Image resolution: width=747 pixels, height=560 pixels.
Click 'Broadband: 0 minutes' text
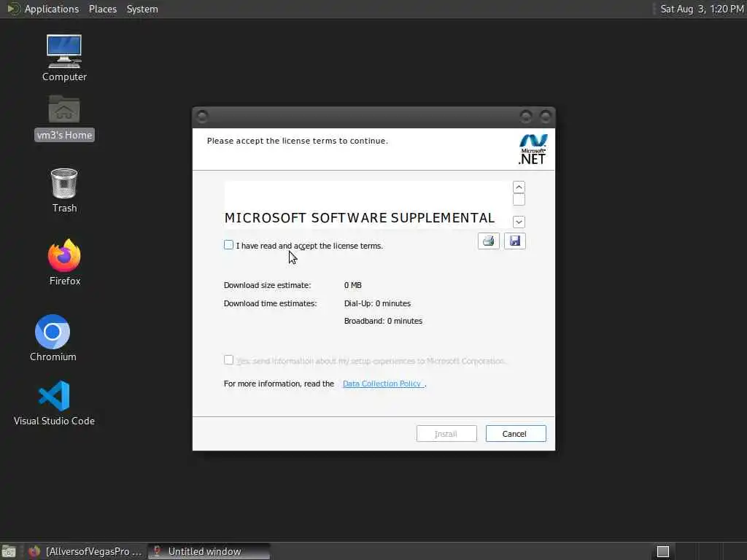coord(383,321)
